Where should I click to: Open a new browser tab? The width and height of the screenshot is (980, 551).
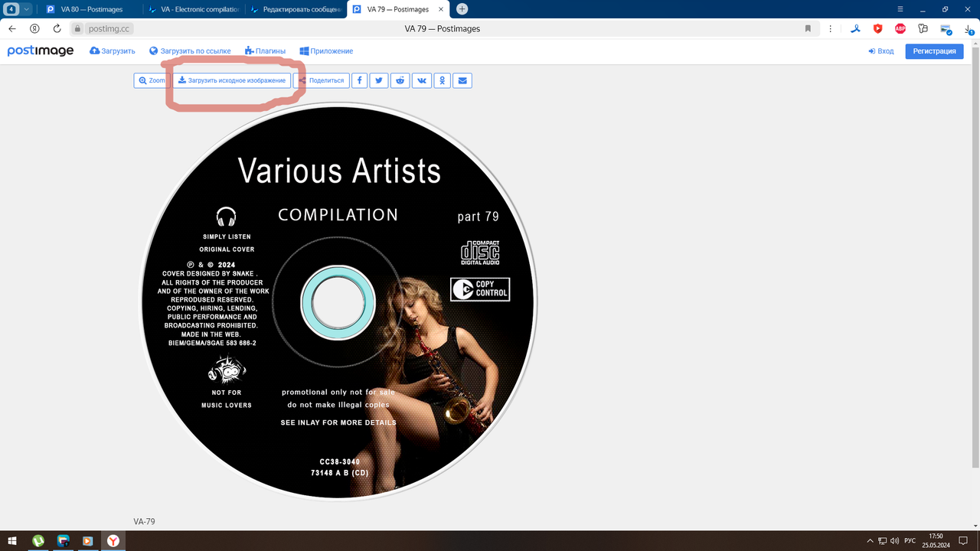[x=462, y=9]
